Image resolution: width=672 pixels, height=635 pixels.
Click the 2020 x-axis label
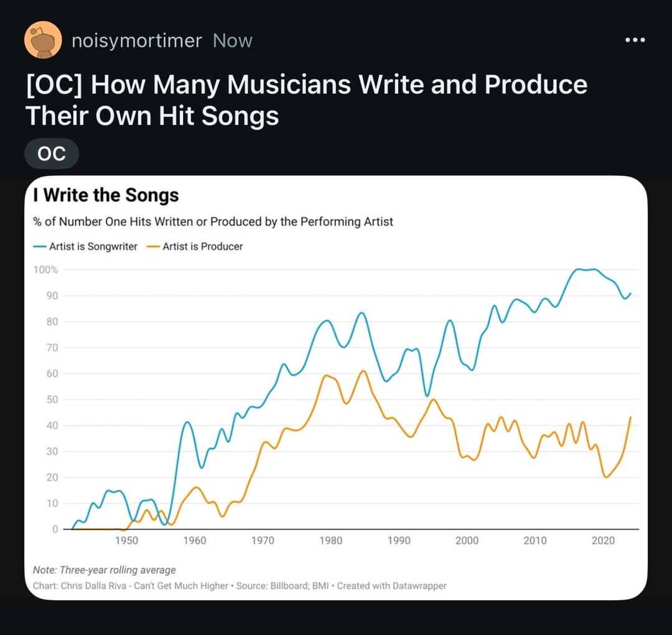click(x=603, y=540)
